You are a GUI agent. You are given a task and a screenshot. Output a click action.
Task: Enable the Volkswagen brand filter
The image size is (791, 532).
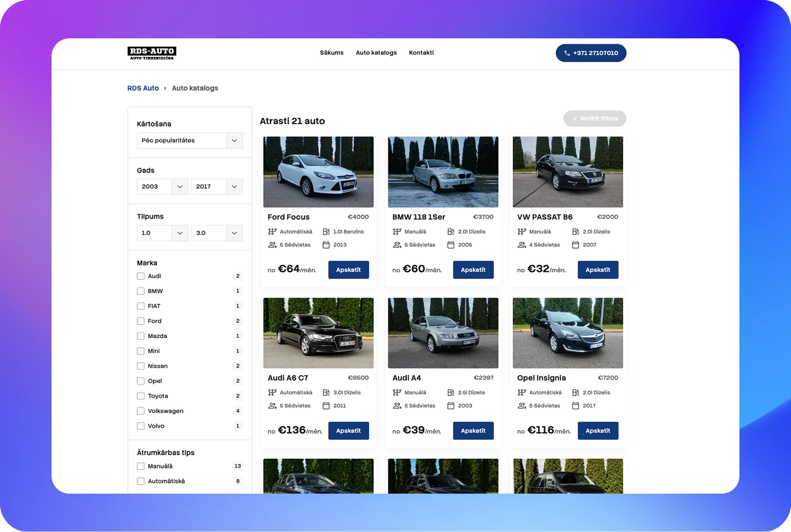point(141,411)
